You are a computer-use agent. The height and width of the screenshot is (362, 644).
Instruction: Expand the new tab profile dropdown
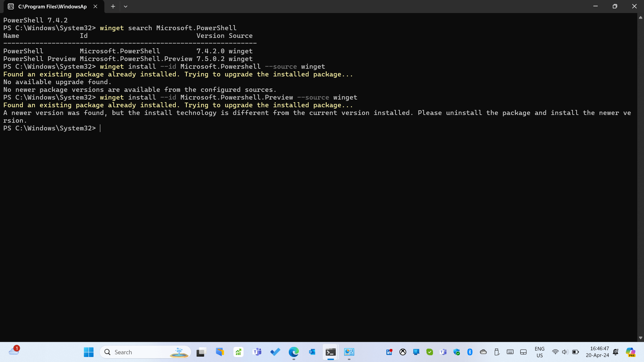pos(125,6)
